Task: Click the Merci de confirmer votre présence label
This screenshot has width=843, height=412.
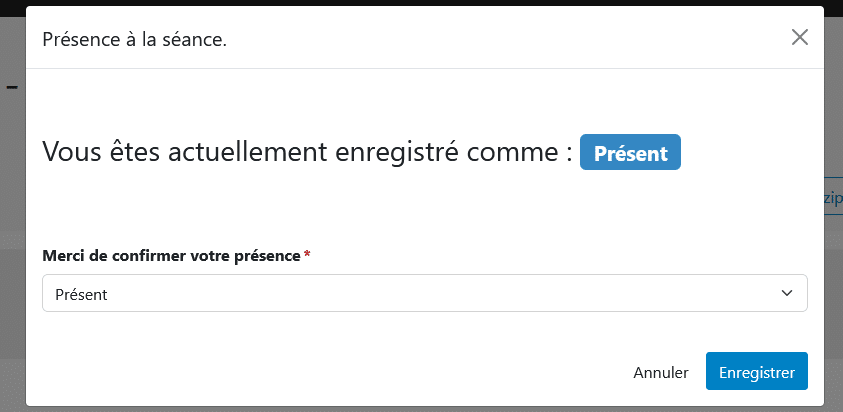Action: pyautogui.click(x=171, y=256)
